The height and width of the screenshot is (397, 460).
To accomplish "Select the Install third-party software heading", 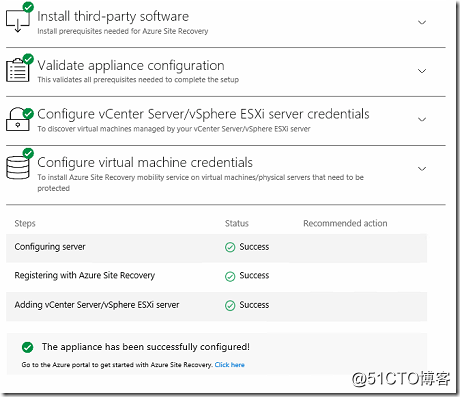I will pyautogui.click(x=113, y=16).
